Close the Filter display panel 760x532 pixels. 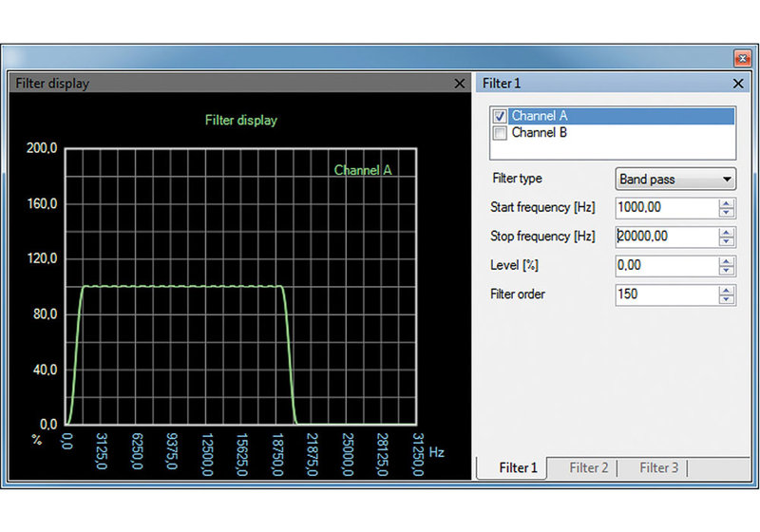pos(460,84)
